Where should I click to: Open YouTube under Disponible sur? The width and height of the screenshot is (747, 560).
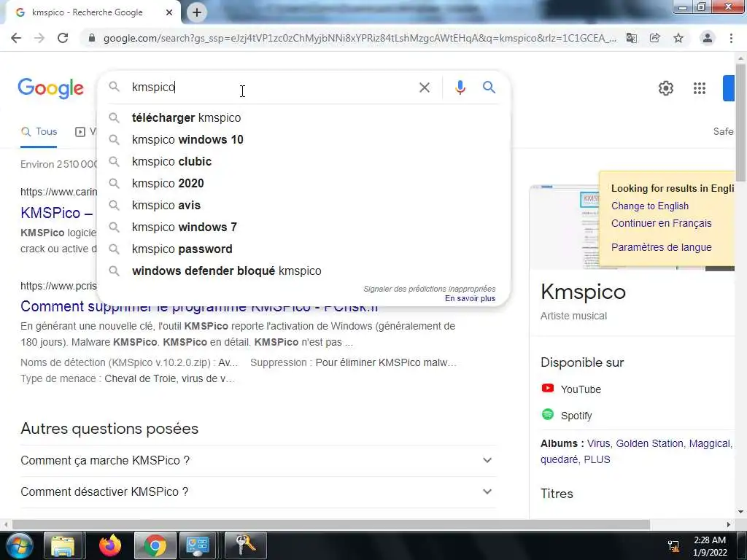(580, 389)
